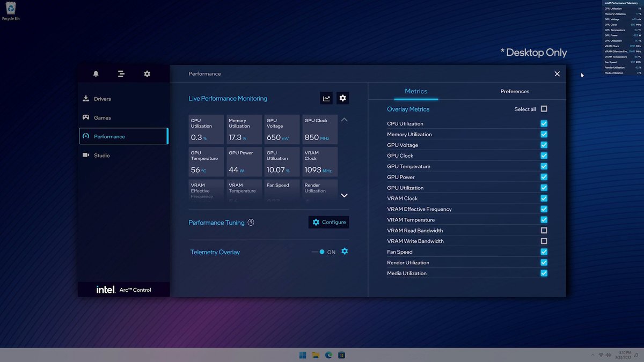Open the Live Performance Monitoring settings gear

tap(343, 98)
